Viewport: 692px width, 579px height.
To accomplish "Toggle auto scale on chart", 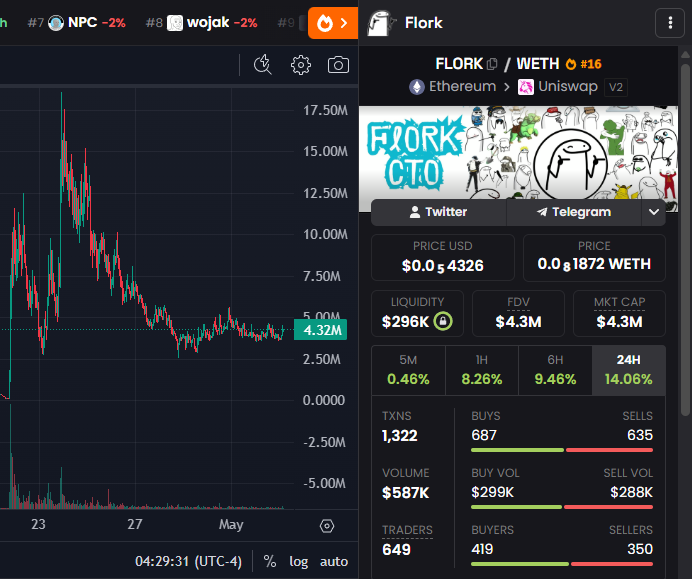I will click(x=334, y=561).
